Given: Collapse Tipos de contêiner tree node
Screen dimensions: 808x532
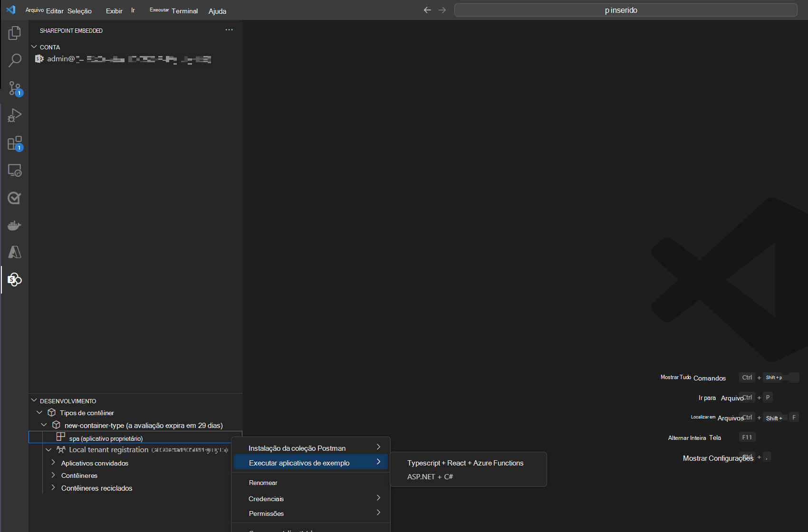Looking at the screenshot, I should click(x=40, y=412).
